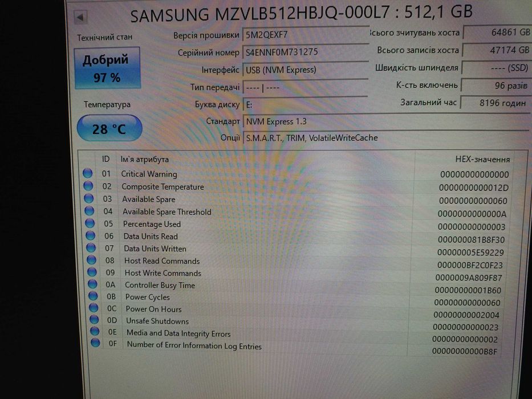Click the serial number field S4ENNF0M731275
Image resolution: width=532 pixels, height=399 pixels.
click(x=305, y=52)
